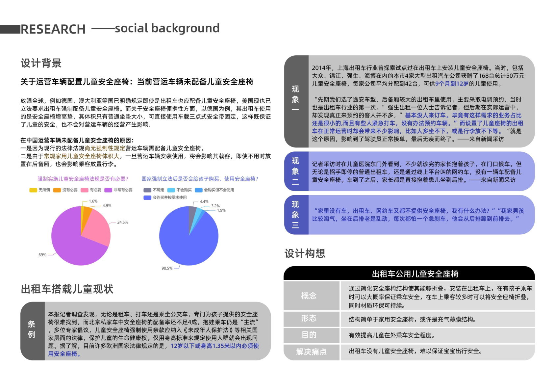Click the 现象三 blue side label
554x392 pixels.
pyautogui.click(x=296, y=215)
